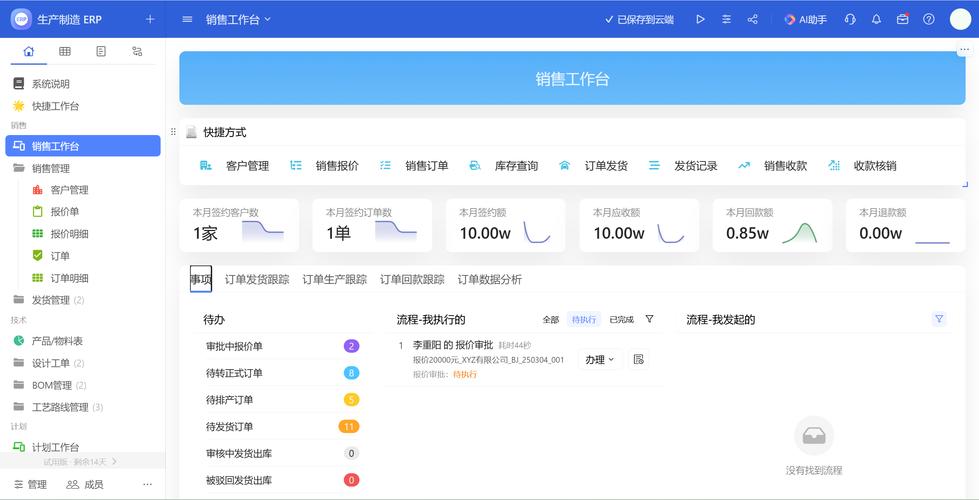Click the 本月签约额 stat card

pyautogui.click(x=506, y=225)
